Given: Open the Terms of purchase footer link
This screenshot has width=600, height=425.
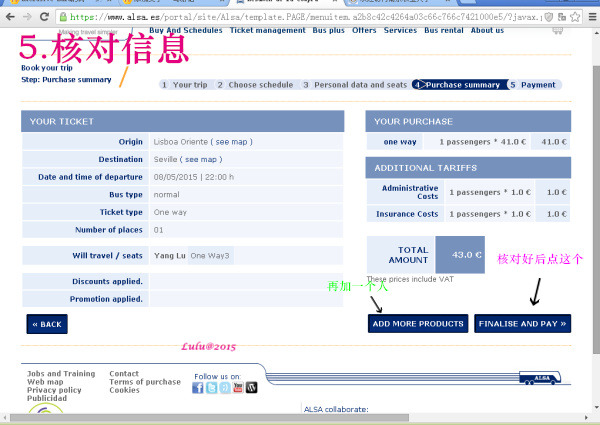Looking at the screenshot, I should [145, 382].
